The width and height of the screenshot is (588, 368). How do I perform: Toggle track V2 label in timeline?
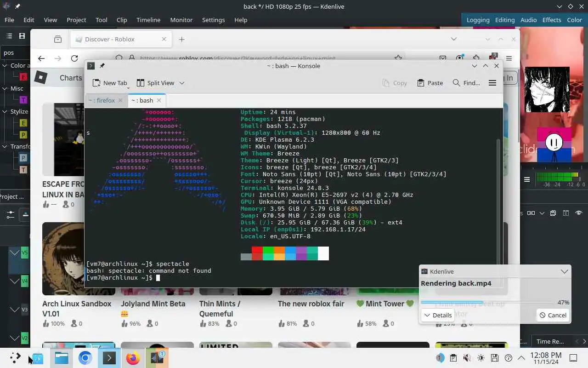pyautogui.click(x=25, y=338)
